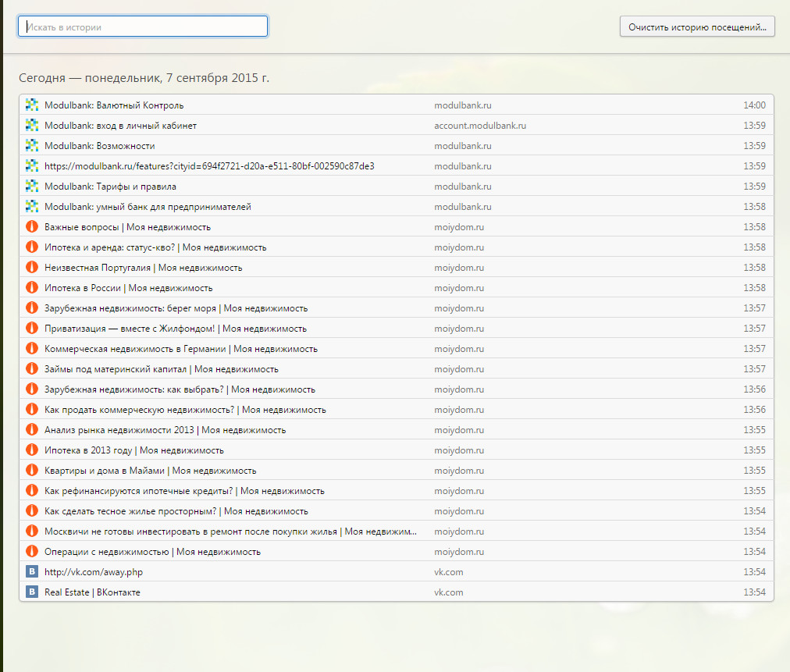The image size is (790, 672).
Task: Click the icon beside Займы под материнский капитал
Action: (32, 369)
